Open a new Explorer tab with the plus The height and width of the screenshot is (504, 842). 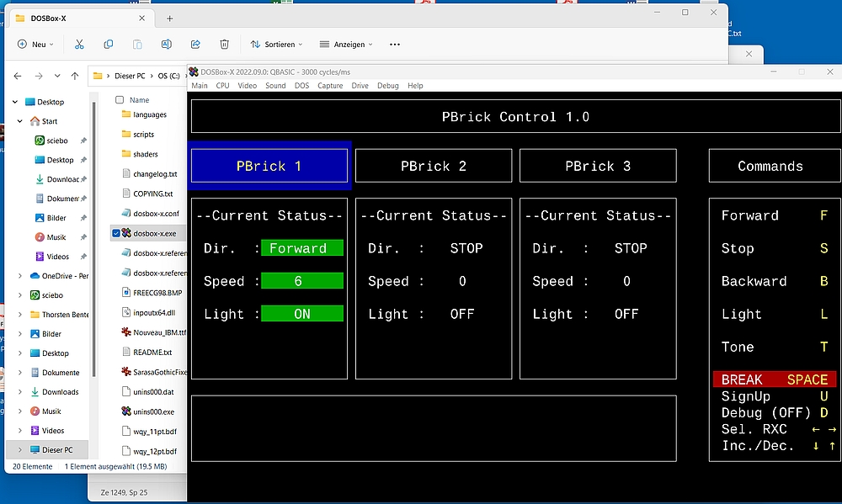[x=170, y=19]
